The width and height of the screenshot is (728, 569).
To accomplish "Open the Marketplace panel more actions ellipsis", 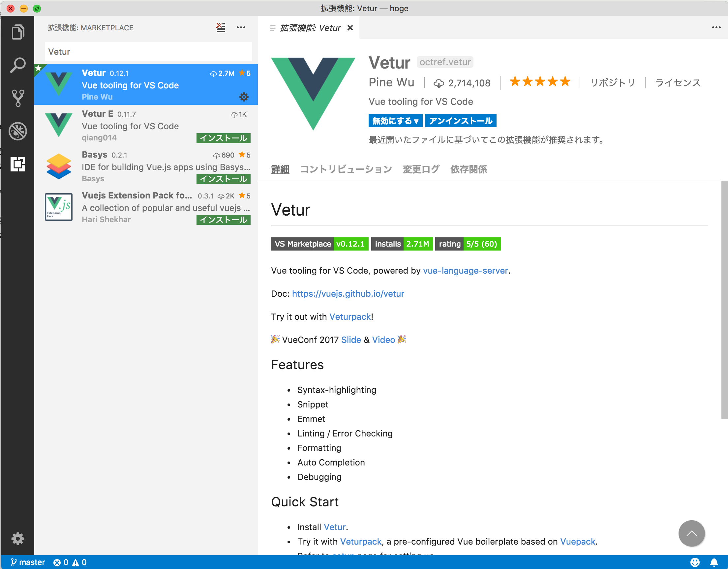I will point(241,28).
